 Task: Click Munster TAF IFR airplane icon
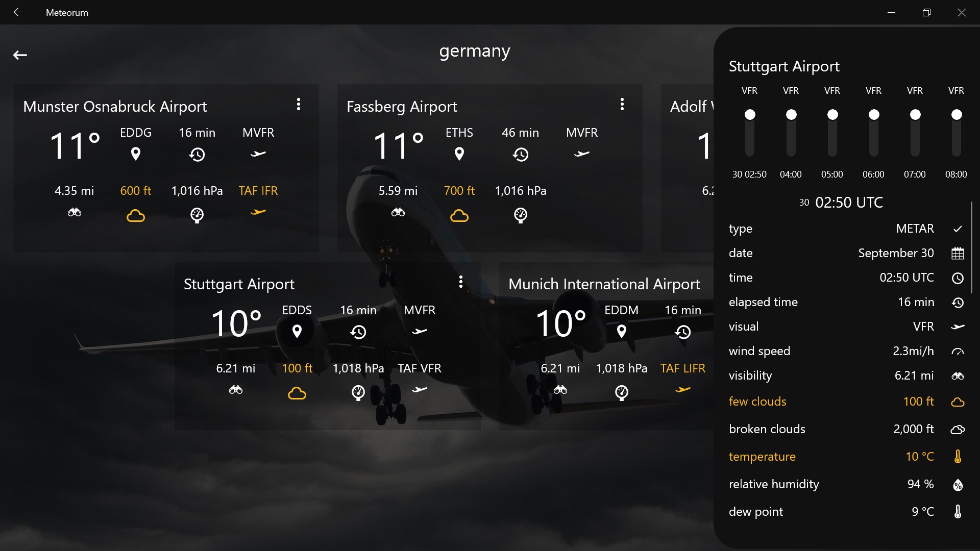pyautogui.click(x=258, y=212)
